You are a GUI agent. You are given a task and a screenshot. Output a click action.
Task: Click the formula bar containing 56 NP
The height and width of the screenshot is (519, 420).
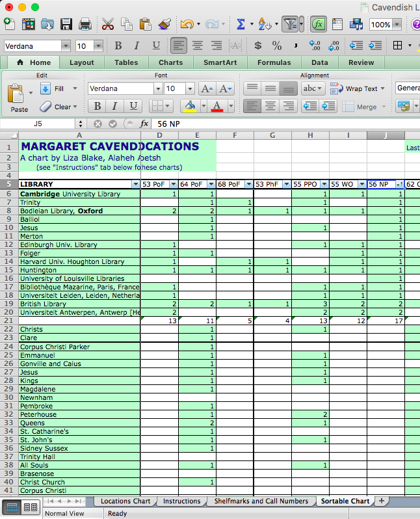point(285,124)
